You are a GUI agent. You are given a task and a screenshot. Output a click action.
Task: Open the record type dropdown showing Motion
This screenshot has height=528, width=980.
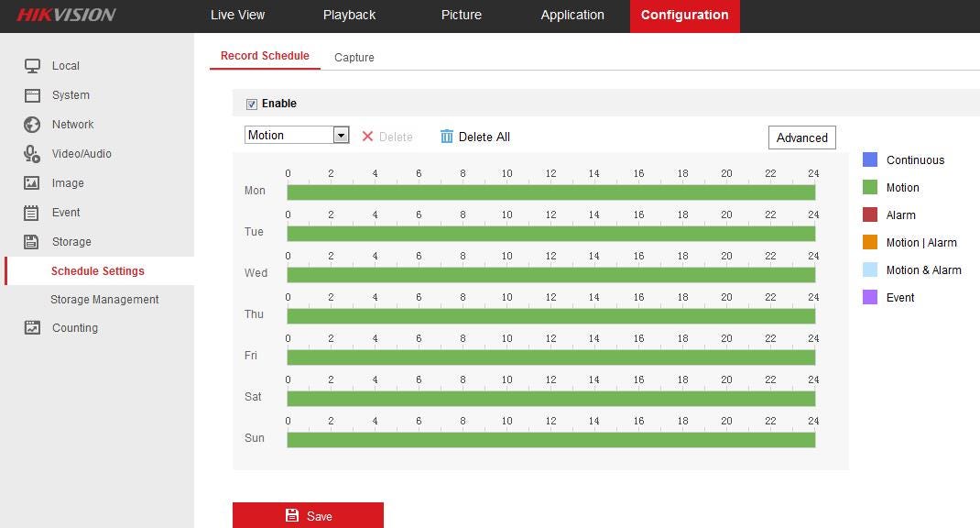(341, 134)
